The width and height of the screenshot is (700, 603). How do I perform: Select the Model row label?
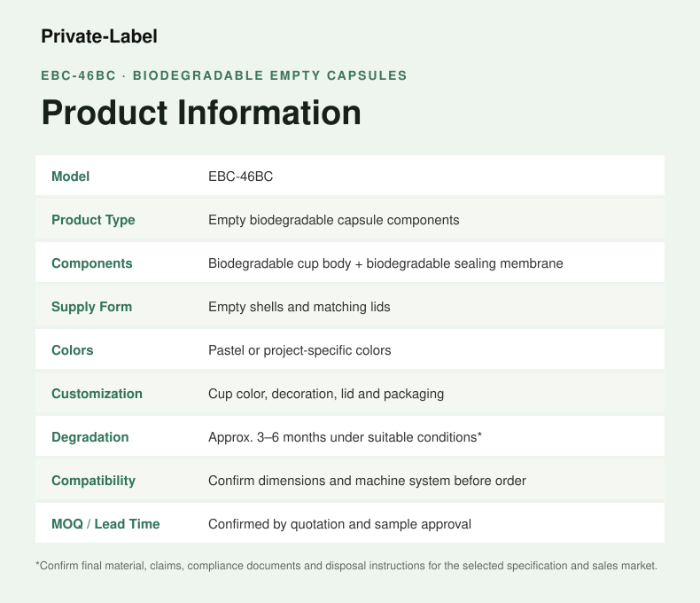(x=71, y=176)
